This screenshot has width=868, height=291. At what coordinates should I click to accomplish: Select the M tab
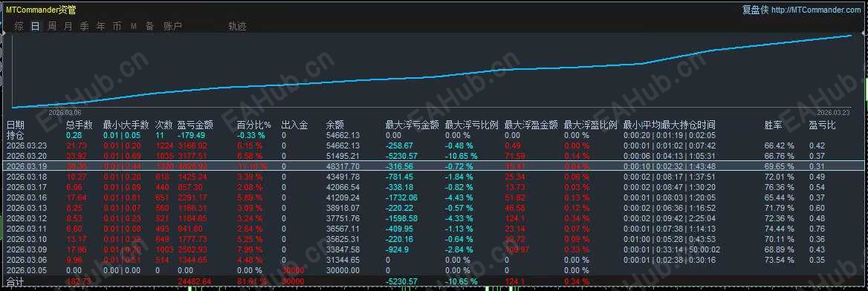[x=134, y=26]
